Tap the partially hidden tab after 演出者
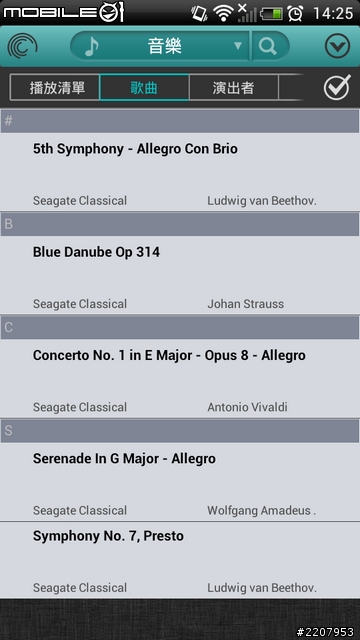Viewport: 360px width, 640px height. click(291, 87)
